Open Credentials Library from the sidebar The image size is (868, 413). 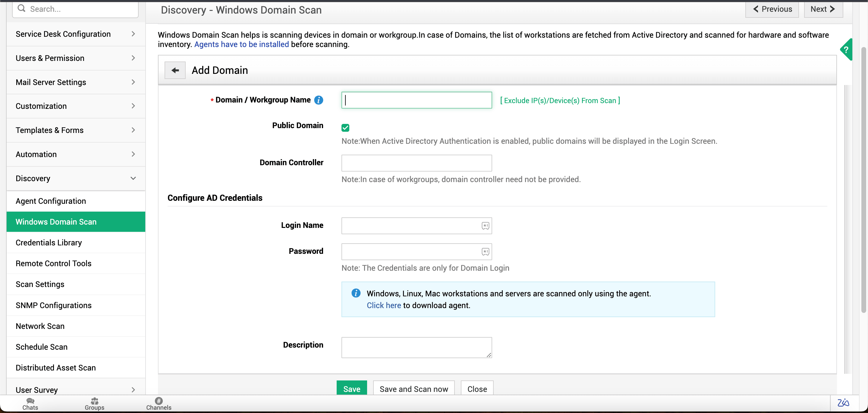click(x=49, y=242)
